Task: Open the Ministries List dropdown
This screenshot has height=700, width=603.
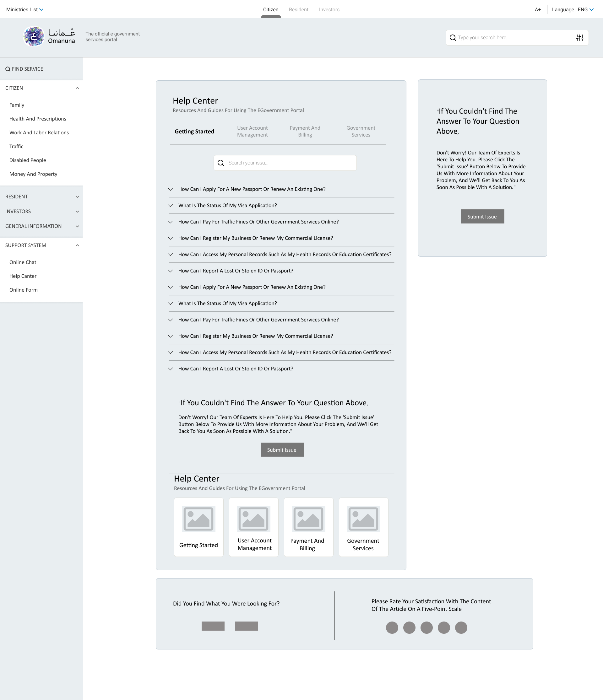Action: (25, 9)
